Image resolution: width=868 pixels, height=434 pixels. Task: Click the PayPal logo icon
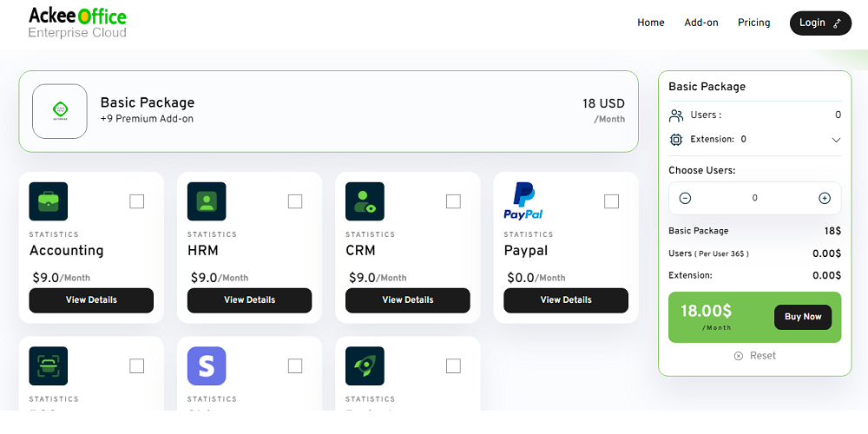tap(523, 201)
